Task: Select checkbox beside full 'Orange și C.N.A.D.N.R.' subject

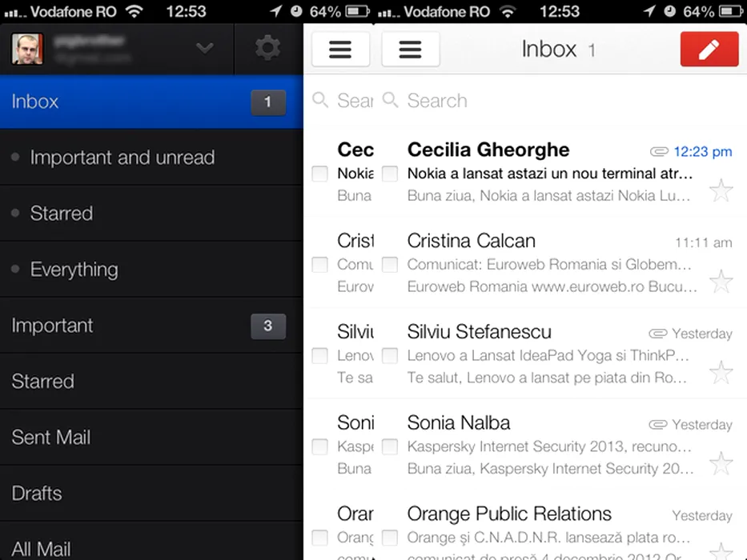Action: (390, 537)
